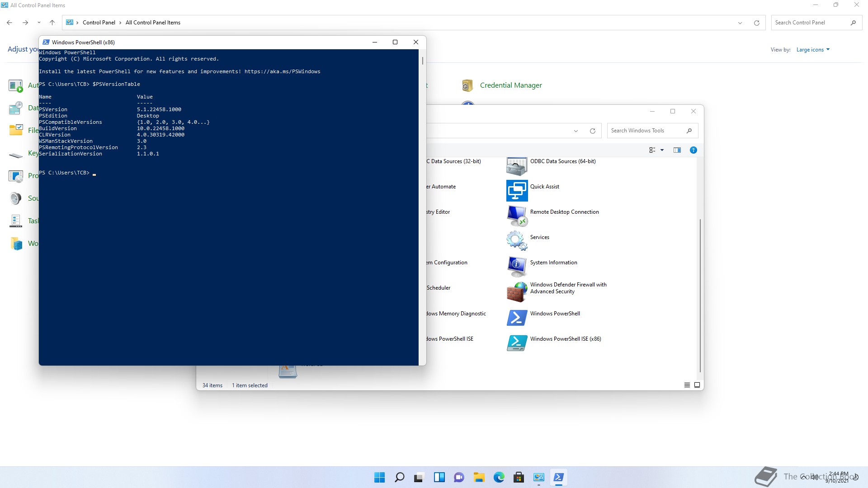The height and width of the screenshot is (488, 868).
Task: Click the Keyboard icon in Control Panel
Action: 16,155
